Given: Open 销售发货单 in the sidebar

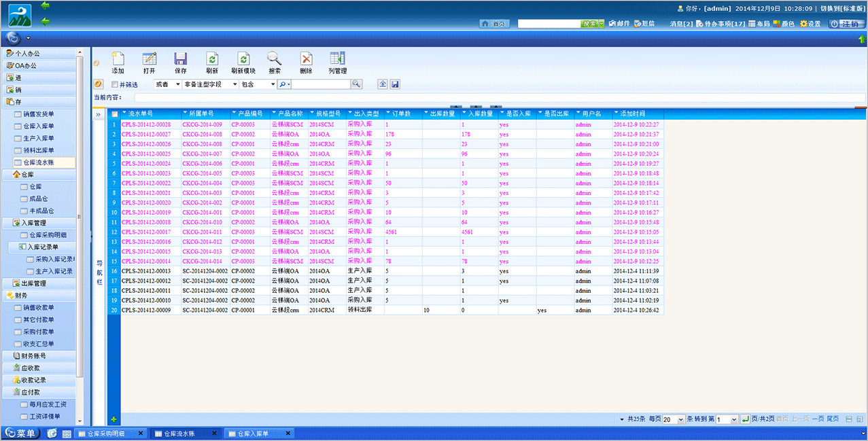Looking at the screenshot, I should (x=39, y=114).
